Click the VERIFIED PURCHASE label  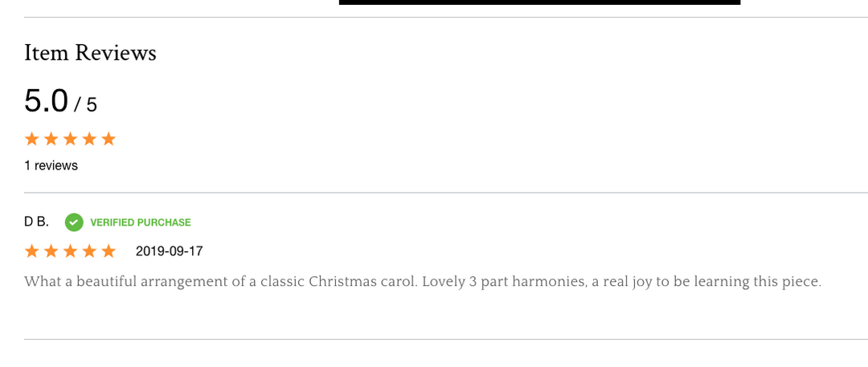(x=141, y=222)
